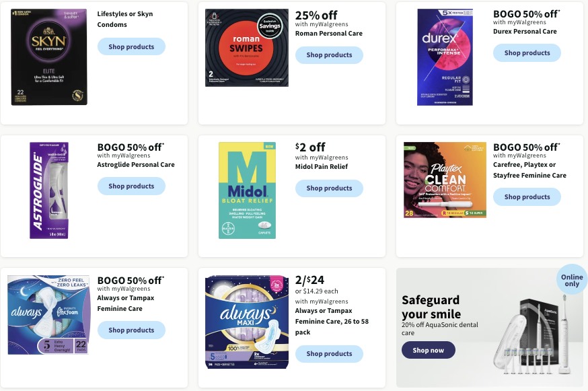This screenshot has height=391, width=588.
Task: Open the Playtex Clean Comfort product image
Action: (x=444, y=180)
